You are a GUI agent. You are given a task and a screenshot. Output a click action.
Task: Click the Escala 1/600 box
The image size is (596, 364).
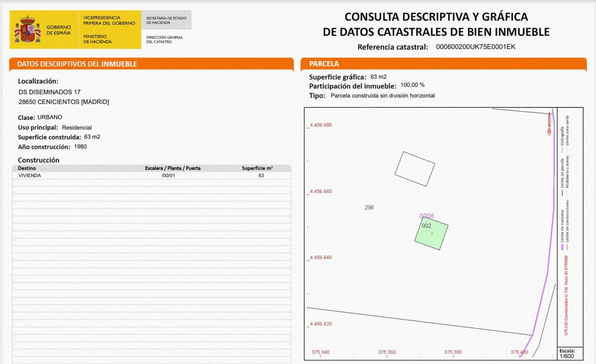click(570, 354)
